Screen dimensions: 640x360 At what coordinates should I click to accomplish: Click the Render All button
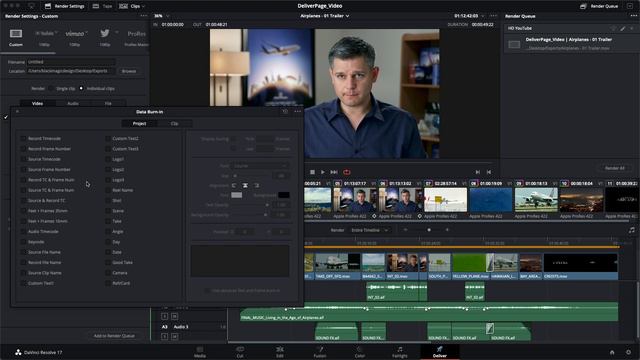615,168
